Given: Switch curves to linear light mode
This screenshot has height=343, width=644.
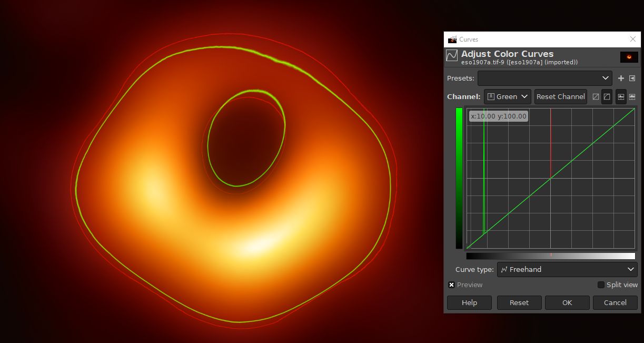Looking at the screenshot, I should pyautogui.click(x=596, y=96).
